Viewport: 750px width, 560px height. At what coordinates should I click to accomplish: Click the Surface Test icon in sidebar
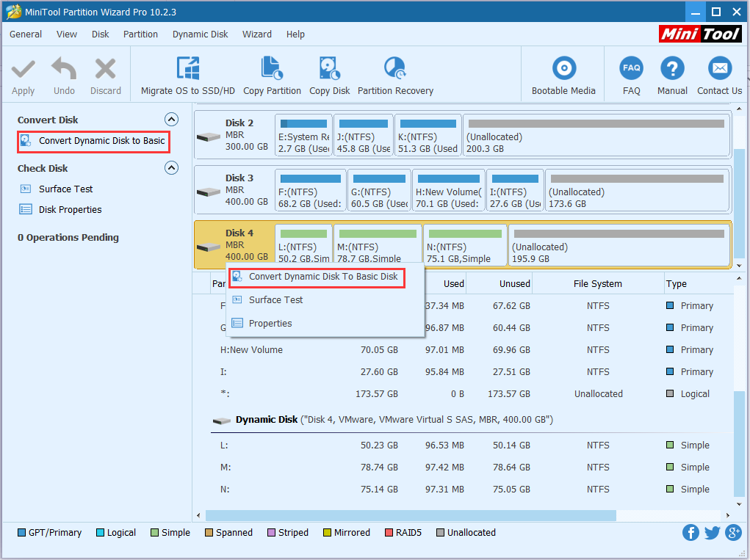[26, 189]
